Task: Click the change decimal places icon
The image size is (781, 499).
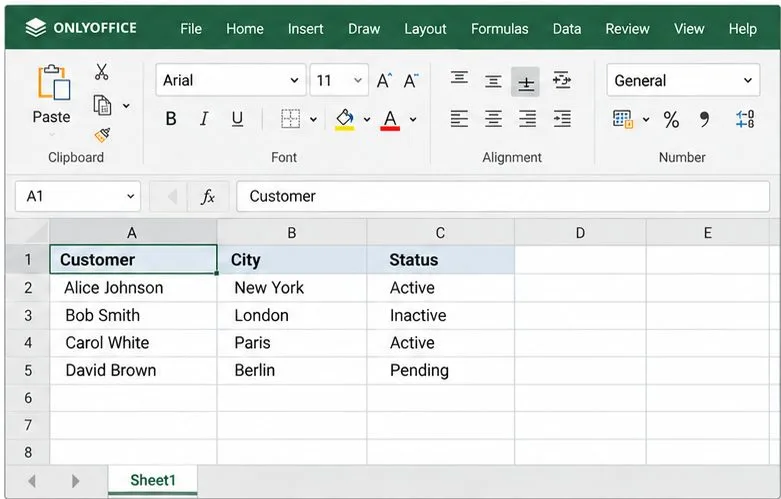Action: point(745,119)
